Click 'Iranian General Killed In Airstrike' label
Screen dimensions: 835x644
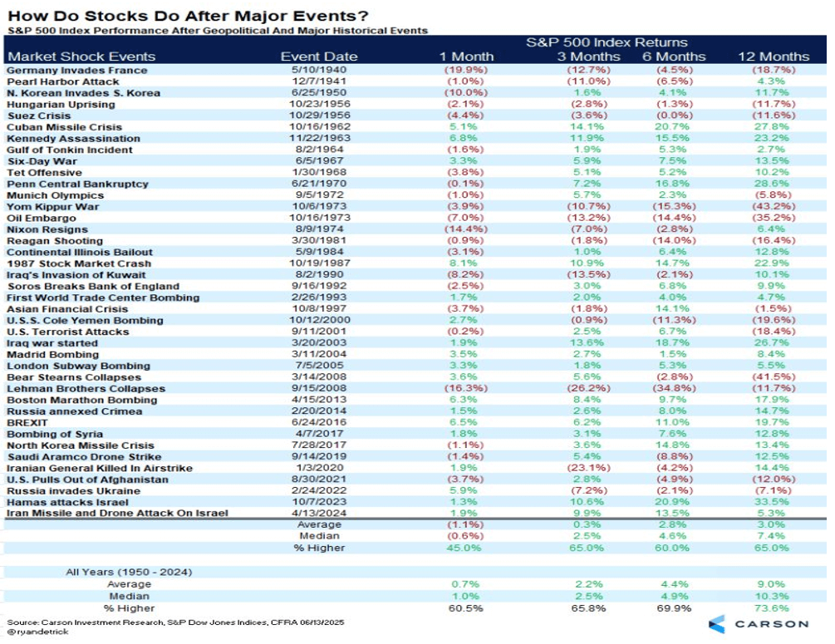(x=100, y=468)
